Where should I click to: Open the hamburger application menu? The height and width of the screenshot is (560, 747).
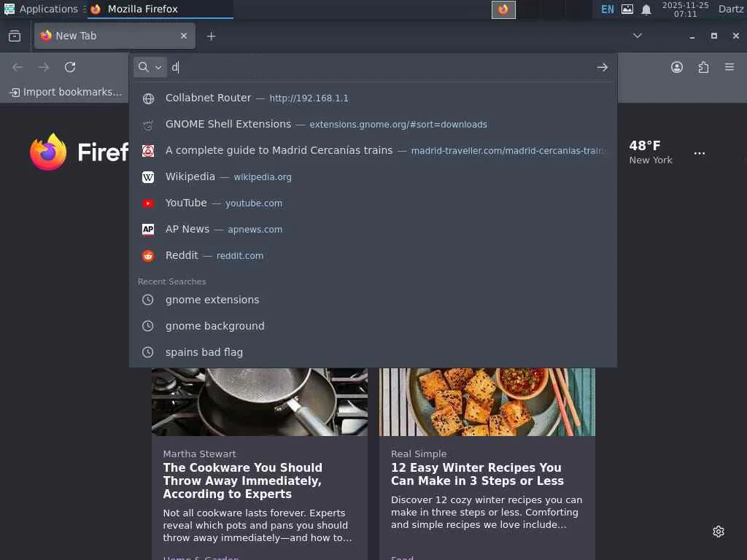729,67
